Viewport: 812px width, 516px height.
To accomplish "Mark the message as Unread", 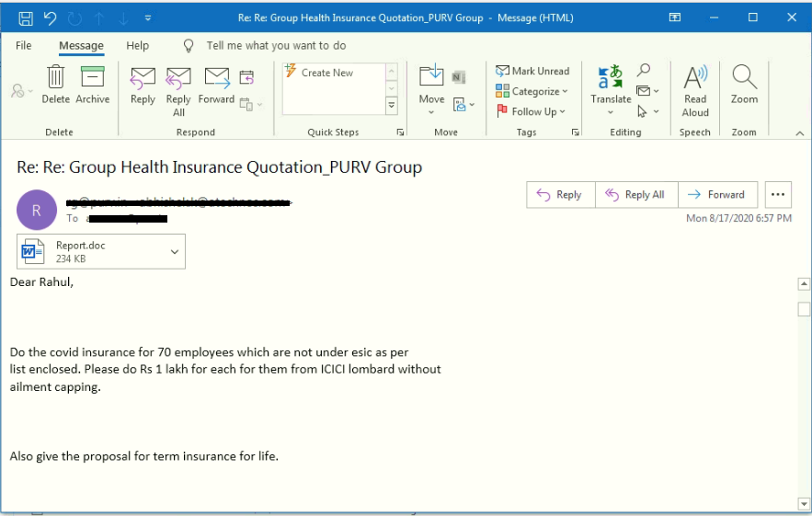I will point(532,71).
